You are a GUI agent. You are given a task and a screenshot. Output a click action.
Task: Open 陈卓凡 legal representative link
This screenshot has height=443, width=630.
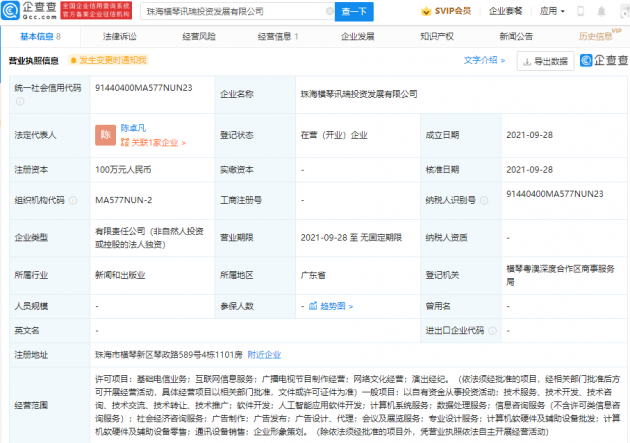133,128
